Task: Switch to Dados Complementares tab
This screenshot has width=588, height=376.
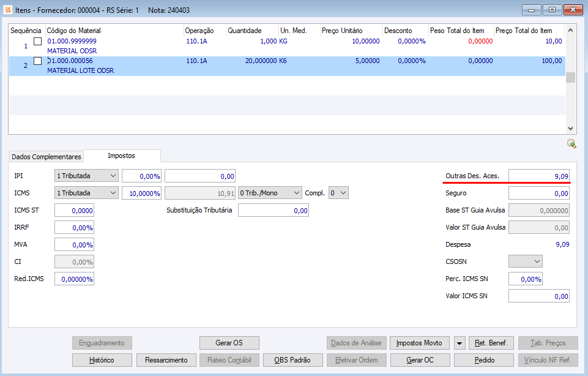Action: [x=46, y=157]
